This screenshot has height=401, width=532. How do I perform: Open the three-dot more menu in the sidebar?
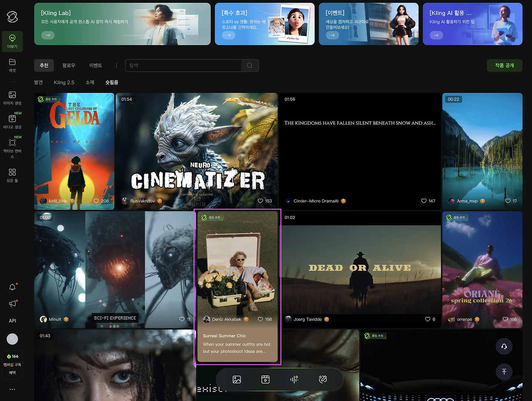click(x=12, y=389)
